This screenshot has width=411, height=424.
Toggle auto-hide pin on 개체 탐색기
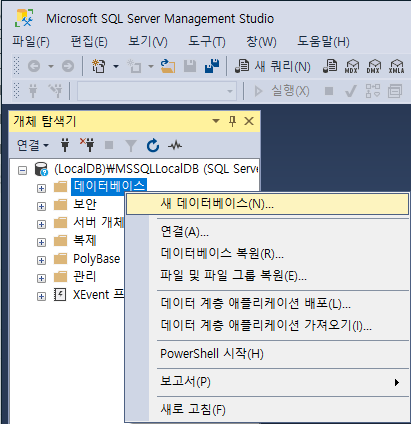pyautogui.click(x=232, y=121)
